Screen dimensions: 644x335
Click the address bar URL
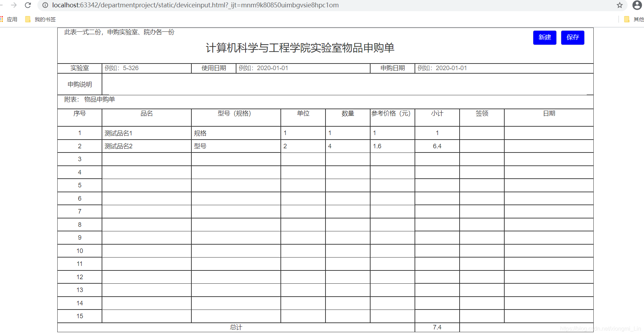[195, 5]
